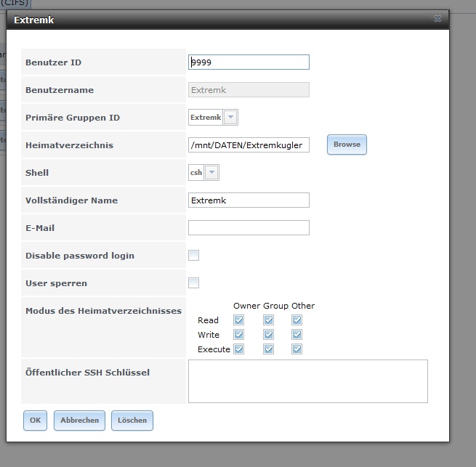Uncheck Group Execute permission

(268, 349)
